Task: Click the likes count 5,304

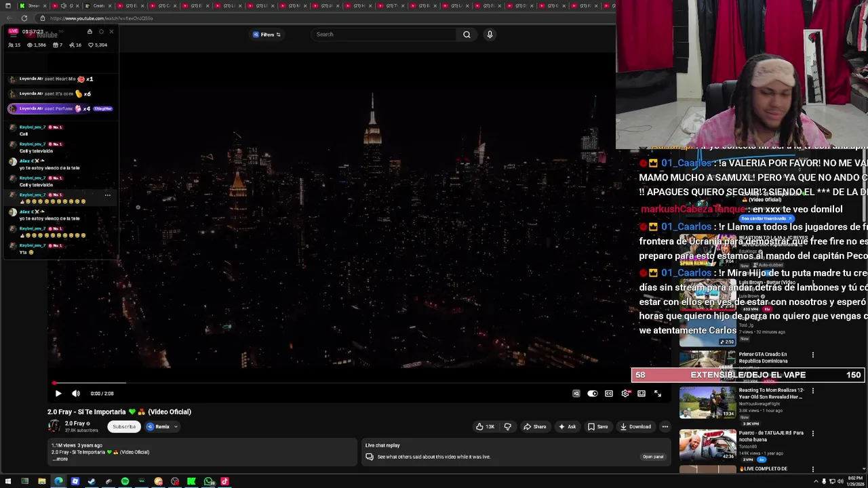Action: click(x=98, y=45)
